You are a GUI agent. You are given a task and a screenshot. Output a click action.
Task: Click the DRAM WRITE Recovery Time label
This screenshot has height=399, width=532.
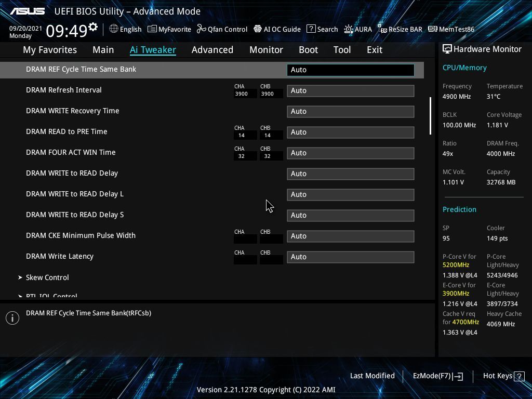point(73,111)
